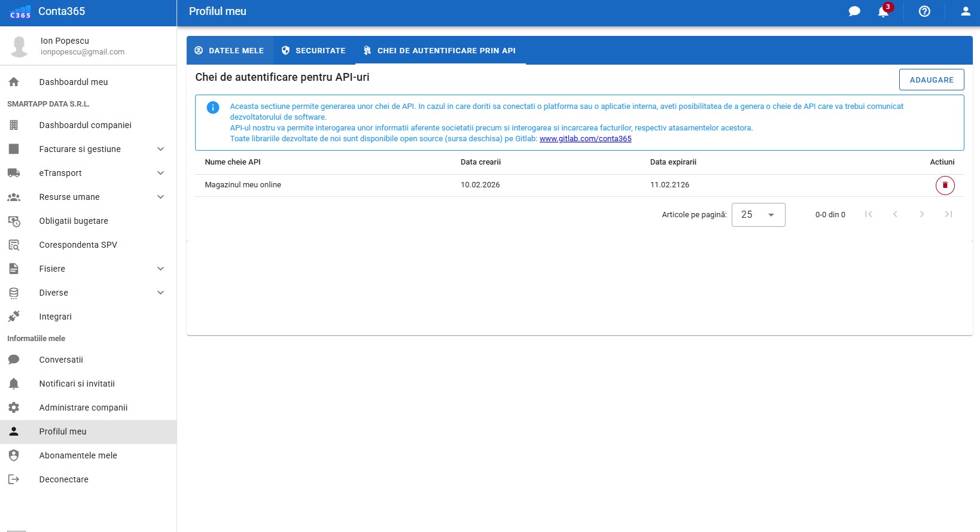Click the Deconectare logout icon

coord(14,479)
